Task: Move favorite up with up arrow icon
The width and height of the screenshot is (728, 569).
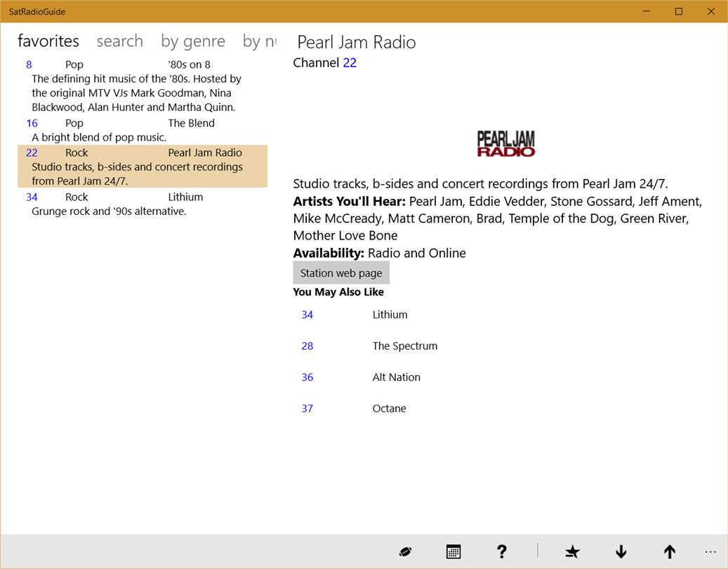Action: [670, 552]
